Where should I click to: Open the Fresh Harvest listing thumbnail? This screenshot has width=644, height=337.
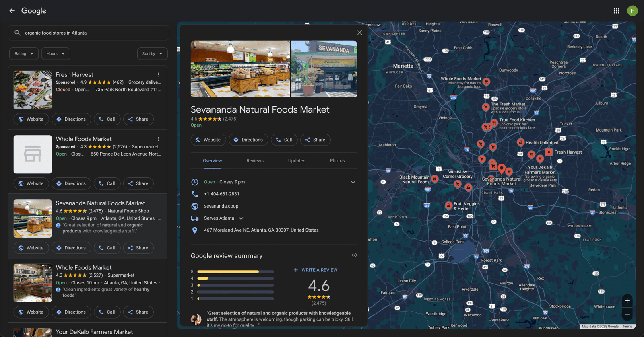[x=33, y=90]
